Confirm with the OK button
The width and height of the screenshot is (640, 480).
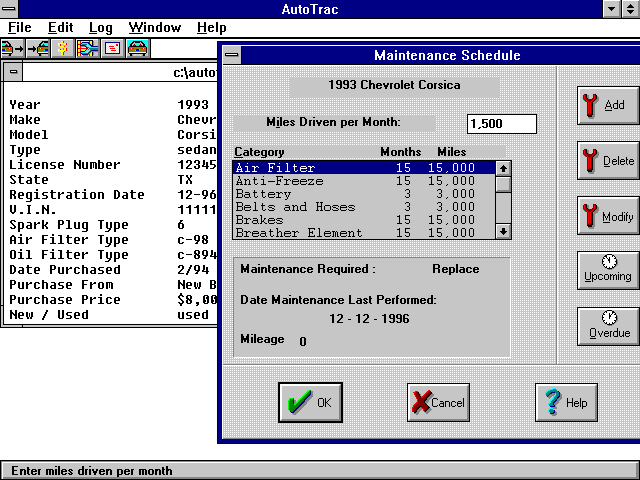pos(310,402)
